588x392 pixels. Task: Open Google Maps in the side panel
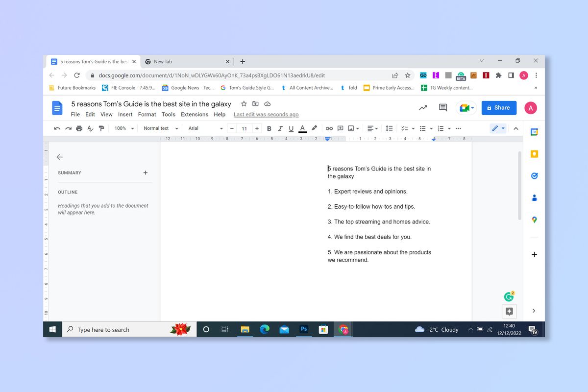coord(534,220)
